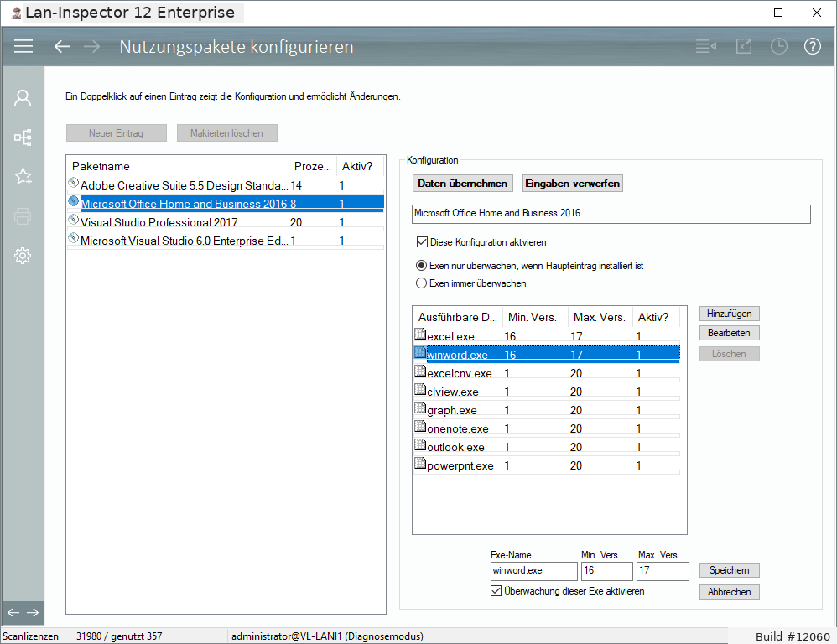Select the 'outlook.exe' row text

[x=456, y=447]
